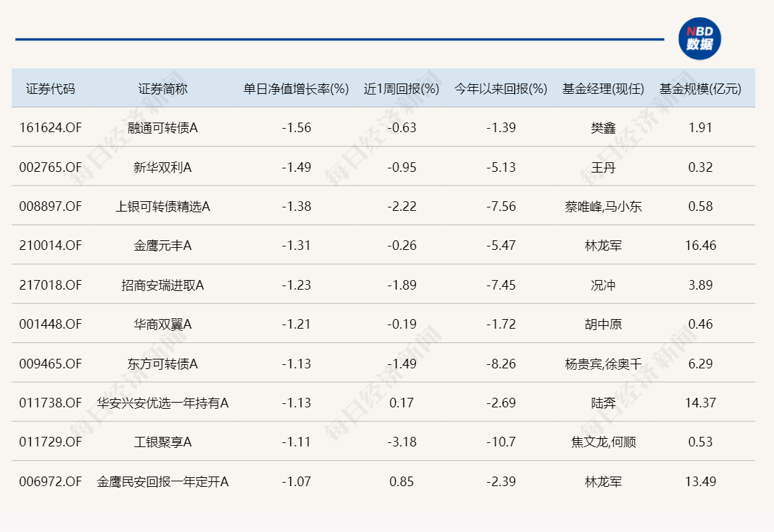Click year-to-date return -7.45

tap(501, 285)
